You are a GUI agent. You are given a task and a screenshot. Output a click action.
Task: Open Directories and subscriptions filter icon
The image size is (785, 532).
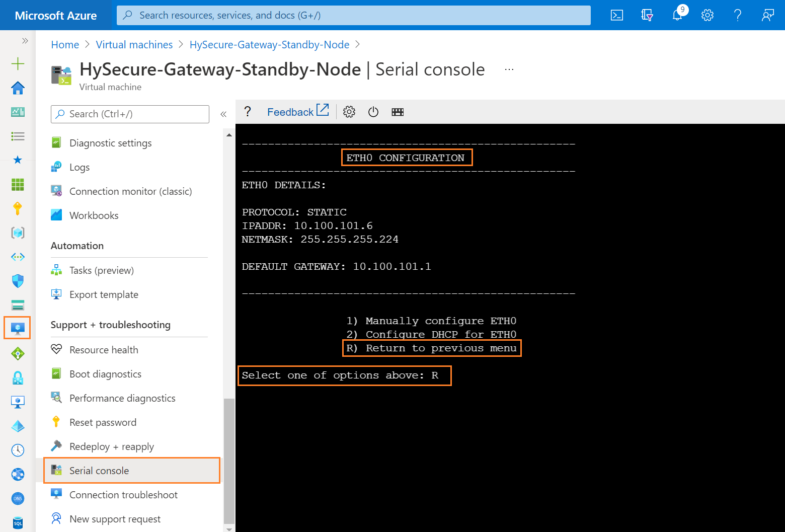click(647, 15)
